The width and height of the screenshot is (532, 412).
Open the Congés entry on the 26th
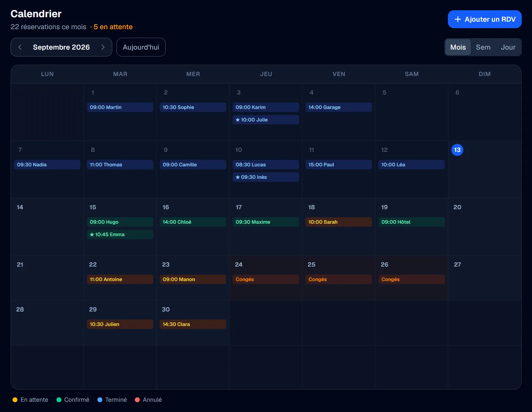coord(412,279)
